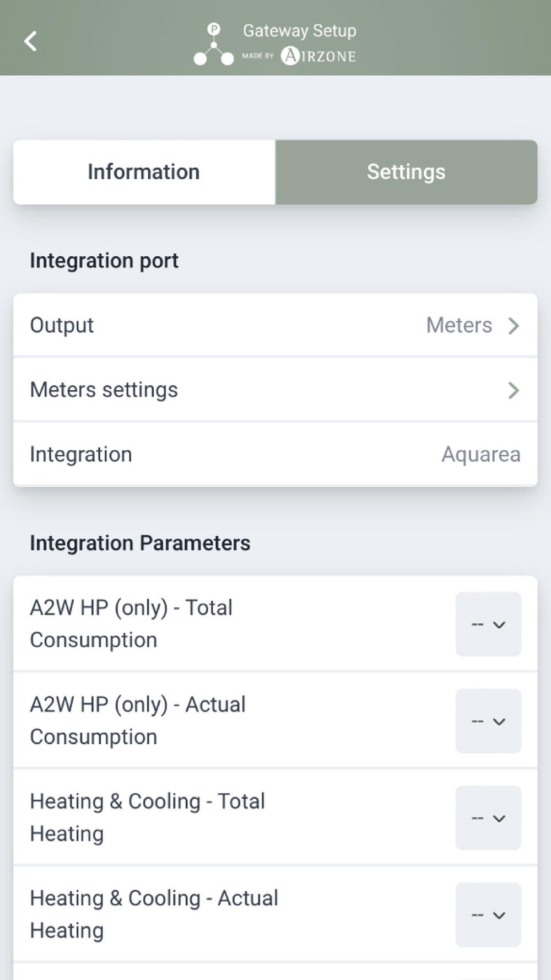Click the Aquarea integration value
551x980 pixels.
(480, 455)
